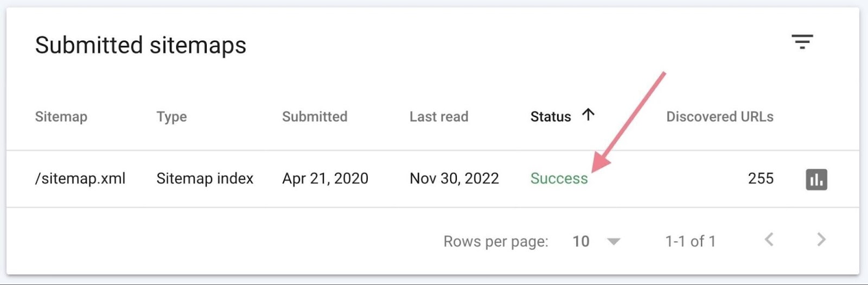Screen dimensions: 868x285
Task: Click the Apr 21, 2020 submitted date
Action: click(325, 179)
